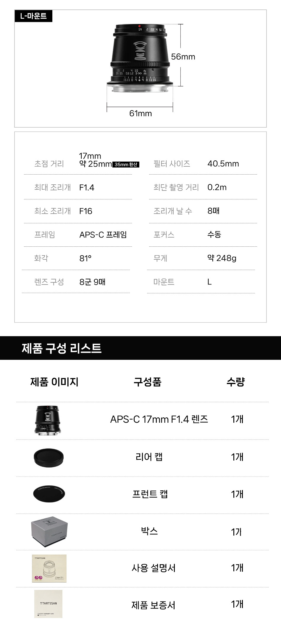
Task: Click the user manual thumbnail image
Action: 49,568
